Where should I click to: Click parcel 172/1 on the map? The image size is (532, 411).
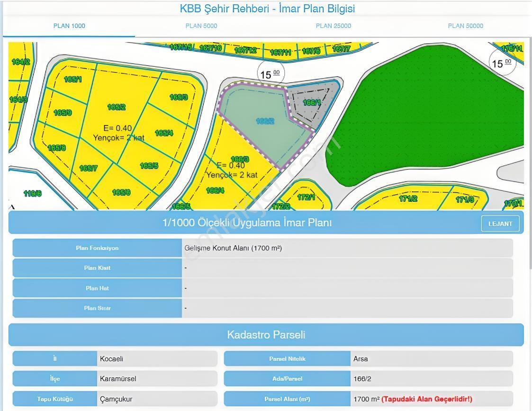click(x=306, y=197)
